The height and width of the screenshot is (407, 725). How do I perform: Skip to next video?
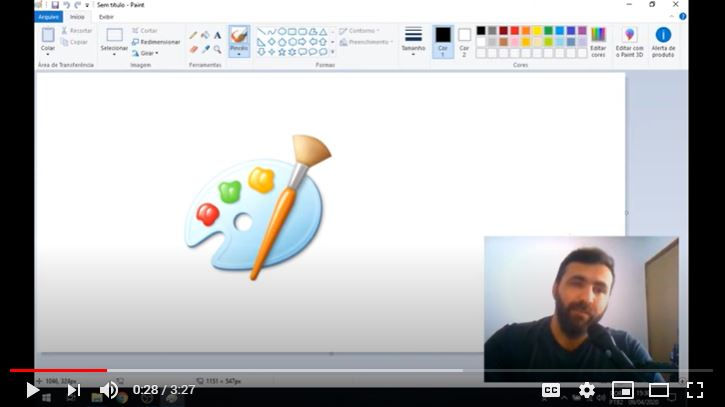coord(74,390)
